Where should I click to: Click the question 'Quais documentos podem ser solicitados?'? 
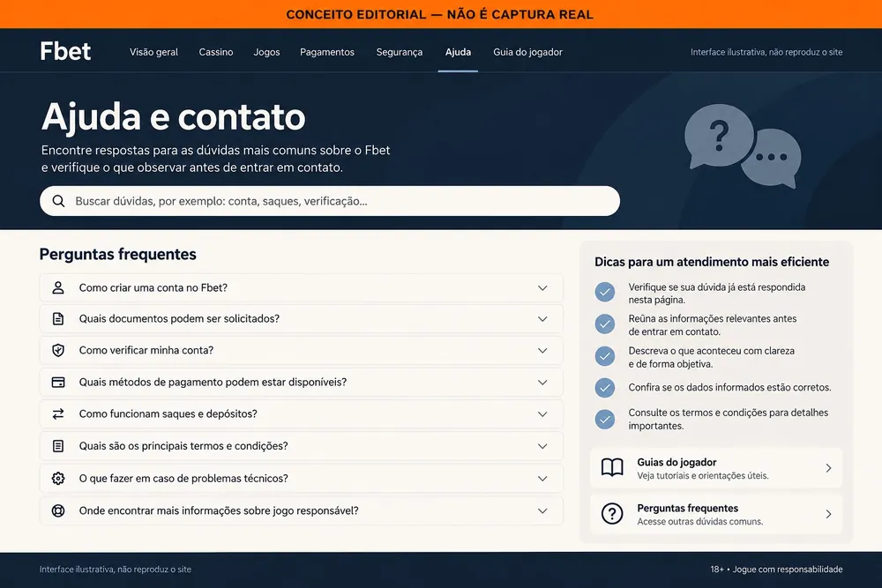[179, 319]
